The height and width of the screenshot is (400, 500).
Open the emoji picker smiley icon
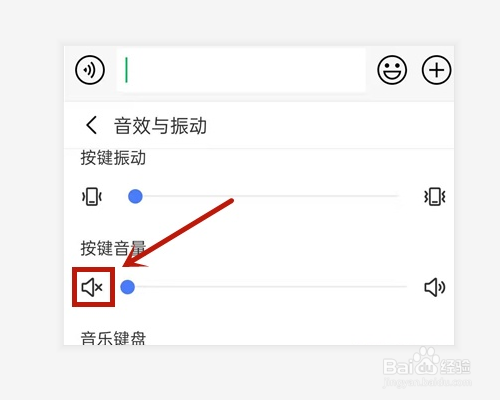[x=392, y=70]
